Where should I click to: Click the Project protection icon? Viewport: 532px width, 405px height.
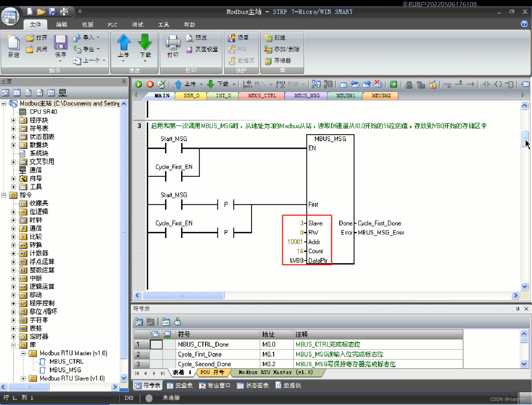238,38
